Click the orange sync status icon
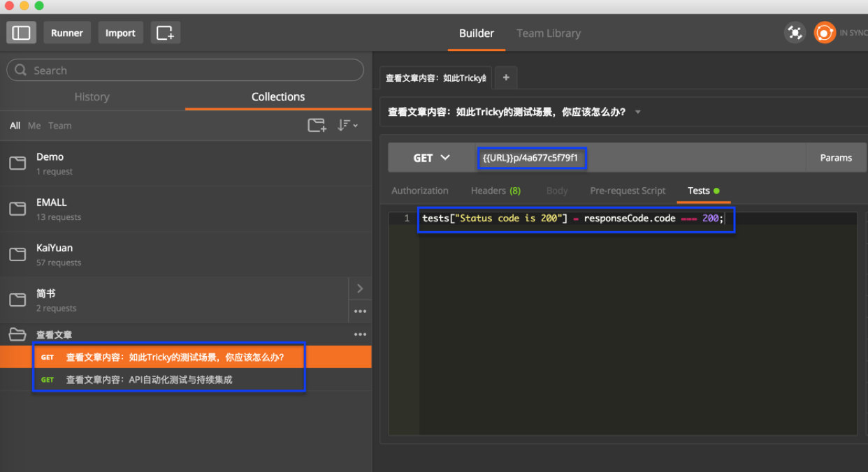The width and height of the screenshot is (868, 472). [x=825, y=33]
